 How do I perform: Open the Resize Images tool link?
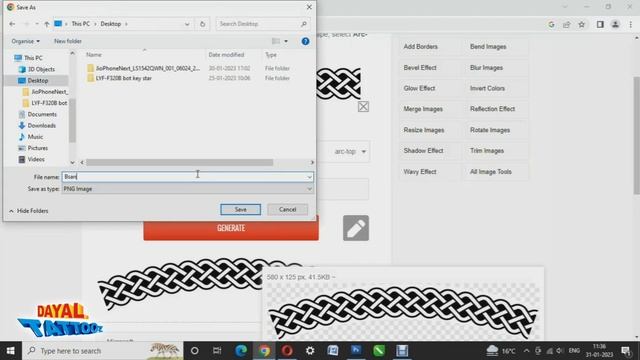[424, 130]
